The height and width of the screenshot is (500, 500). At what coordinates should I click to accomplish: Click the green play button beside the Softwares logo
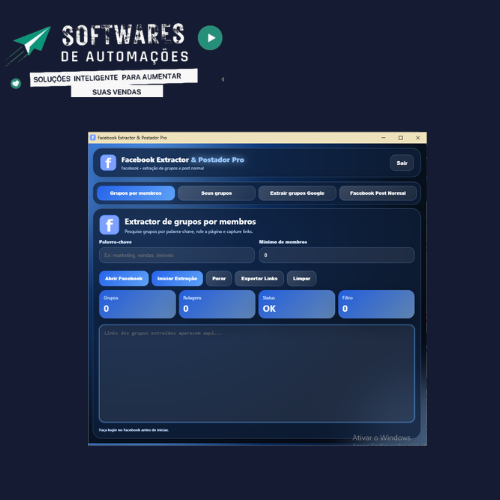click(x=210, y=38)
